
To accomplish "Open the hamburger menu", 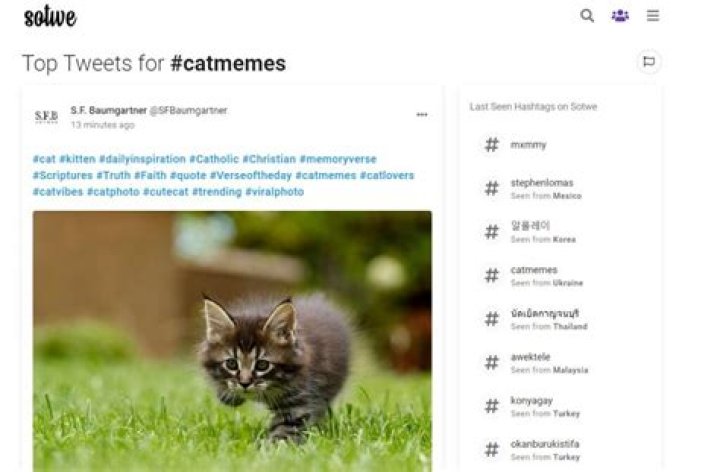I will point(653,16).
